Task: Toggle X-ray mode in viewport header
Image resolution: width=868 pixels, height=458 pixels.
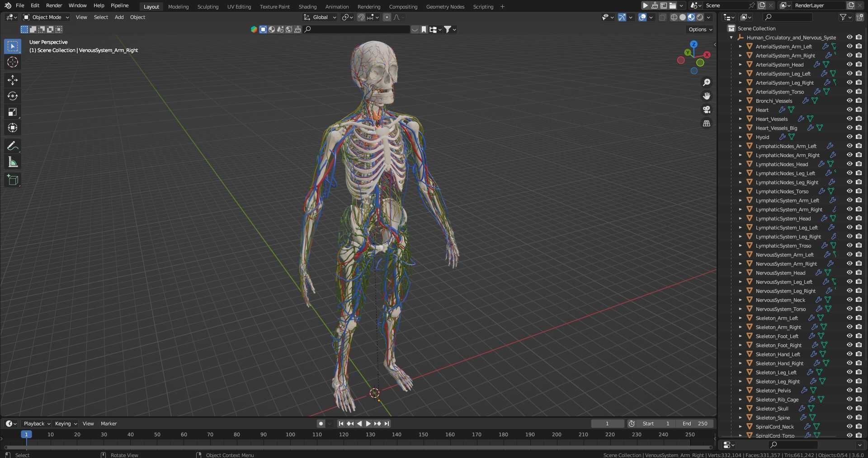Action: point(662,17)
